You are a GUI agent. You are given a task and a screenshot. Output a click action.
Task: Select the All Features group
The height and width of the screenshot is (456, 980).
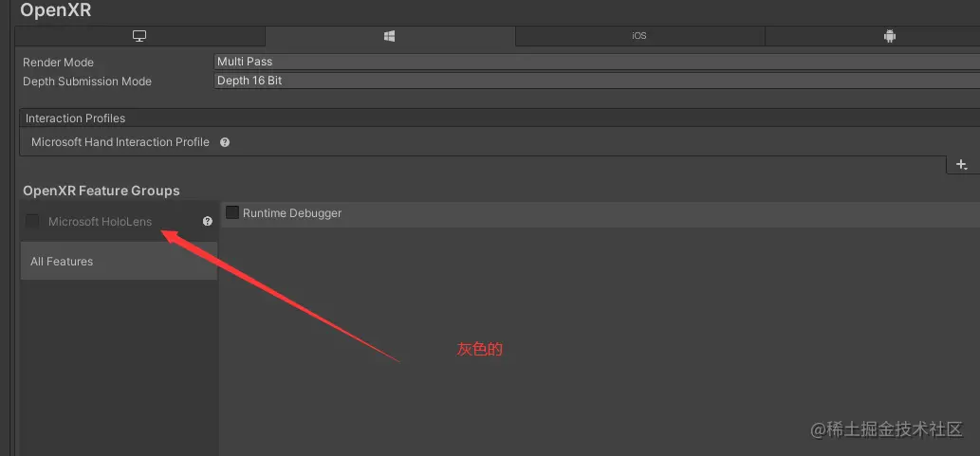(119, 261)
